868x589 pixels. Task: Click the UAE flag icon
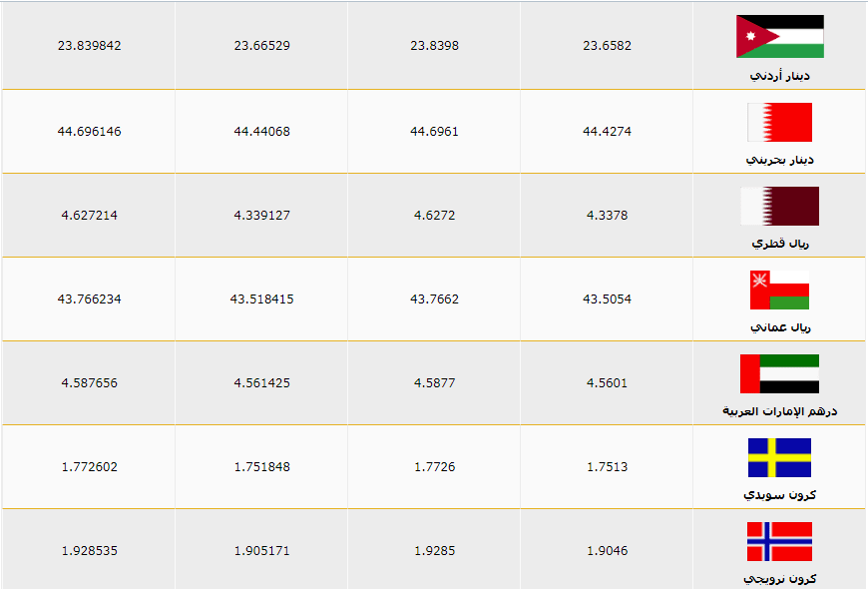(779, 373)
